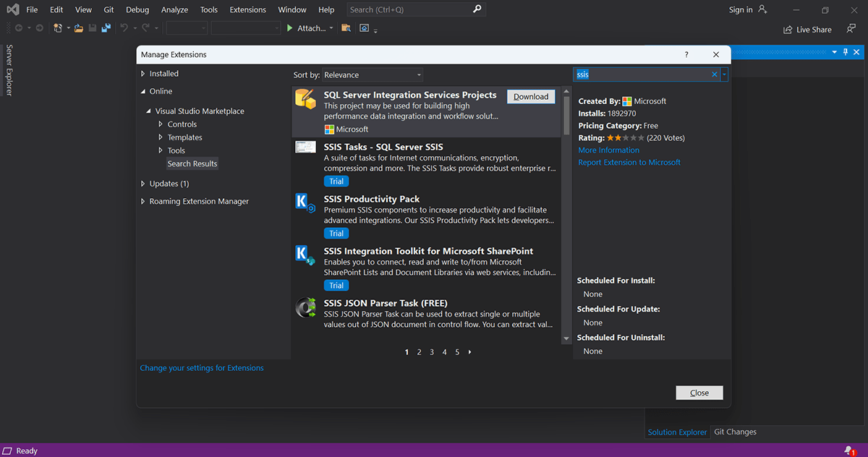Clear the ssis search with X icon
The height and width of the screenshot is (457, 868).
click(715, 74)
